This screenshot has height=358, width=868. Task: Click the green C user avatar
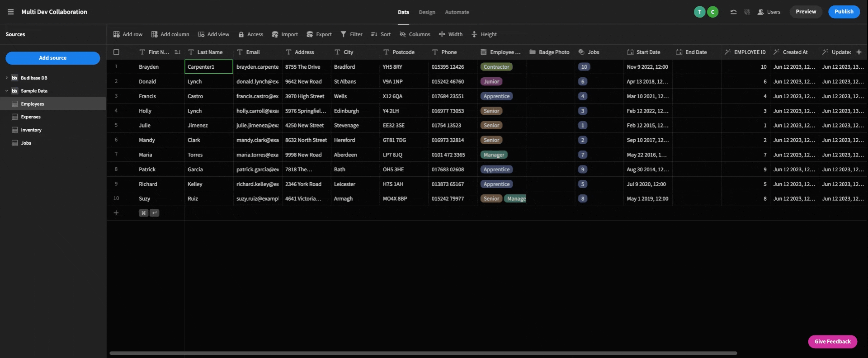[x=712, y=12]
